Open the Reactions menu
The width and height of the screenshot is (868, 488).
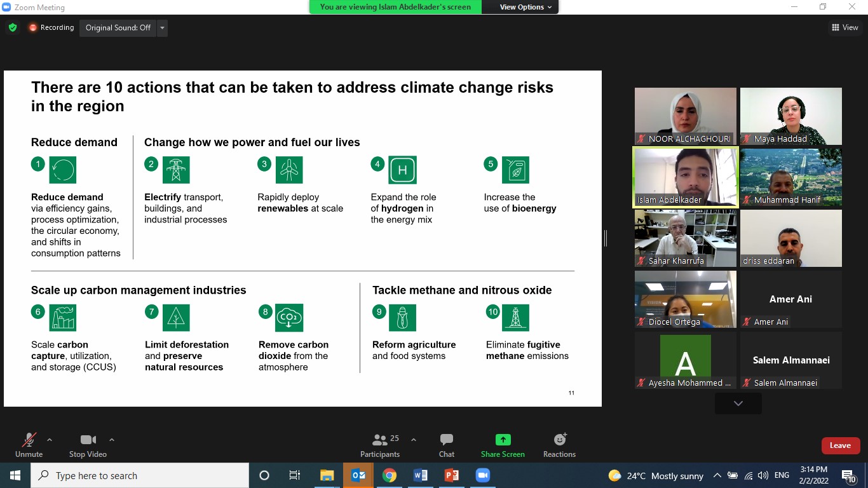pyautogui.click(x=559, y=445)
